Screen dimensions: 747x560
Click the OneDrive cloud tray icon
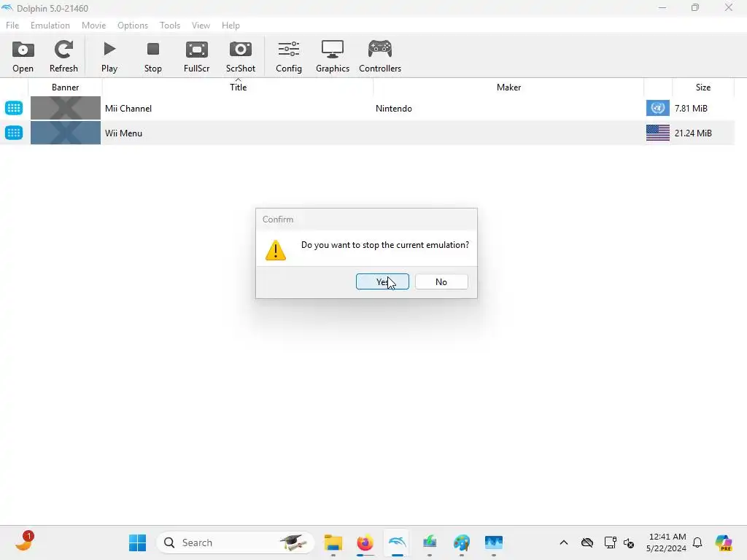pos(587,542)
